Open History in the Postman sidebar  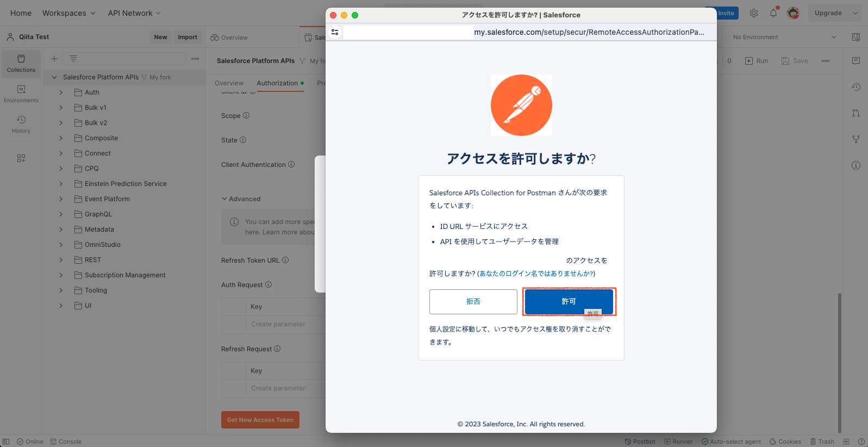pyautogui.click(x=21, y=125)
